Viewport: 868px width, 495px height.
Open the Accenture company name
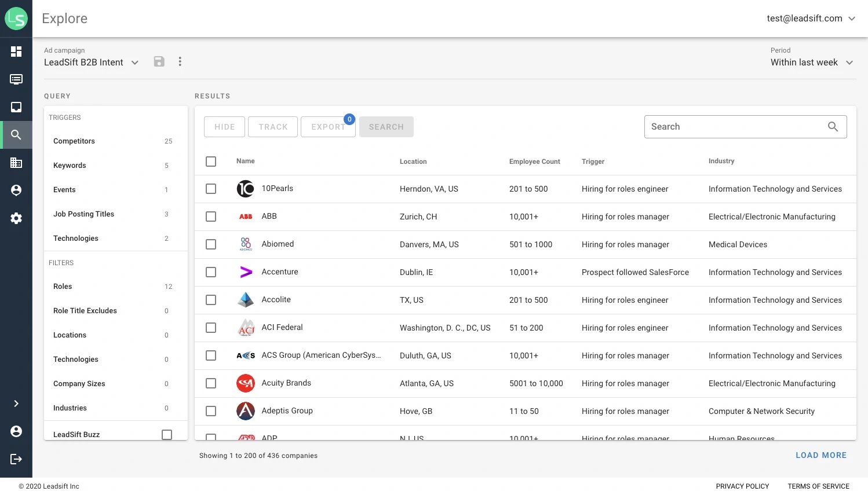coord(280,272)
